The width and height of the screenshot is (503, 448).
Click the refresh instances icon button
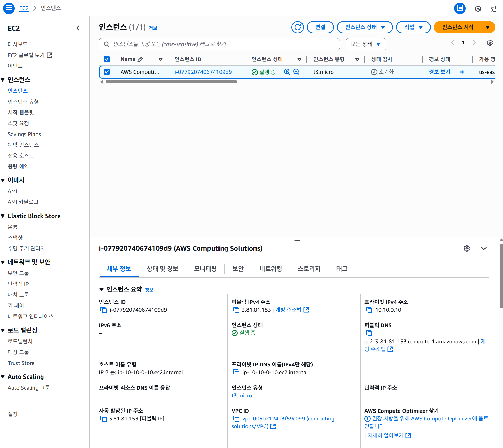tap(297, 27)
